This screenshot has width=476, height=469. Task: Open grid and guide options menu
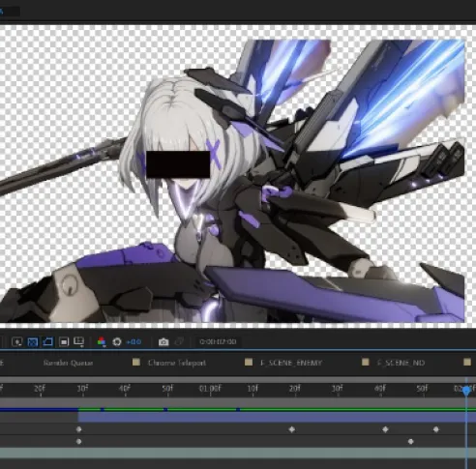(79, 341)
